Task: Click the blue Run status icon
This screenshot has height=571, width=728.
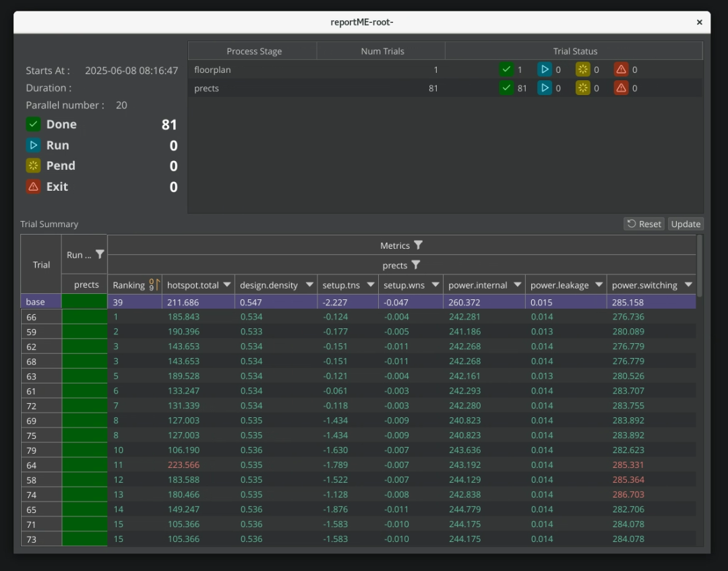Action: (x=33, y=145)
